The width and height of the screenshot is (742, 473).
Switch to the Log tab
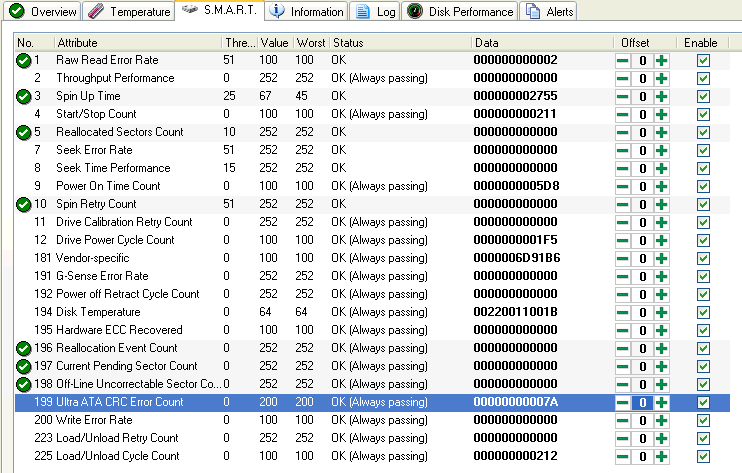point(375,11)
